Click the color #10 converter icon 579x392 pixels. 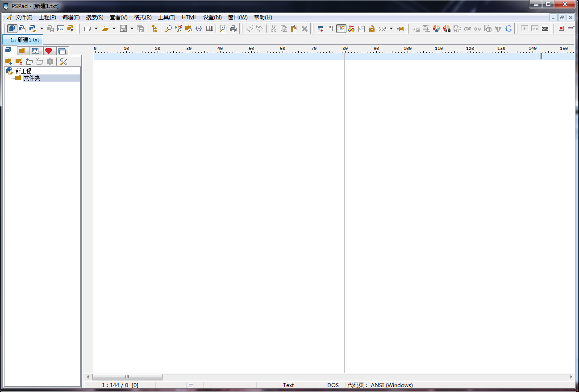[x=447, y=29]
